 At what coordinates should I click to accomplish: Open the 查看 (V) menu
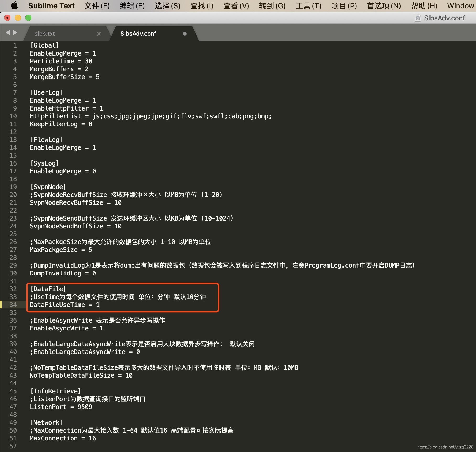click(236, 5)
